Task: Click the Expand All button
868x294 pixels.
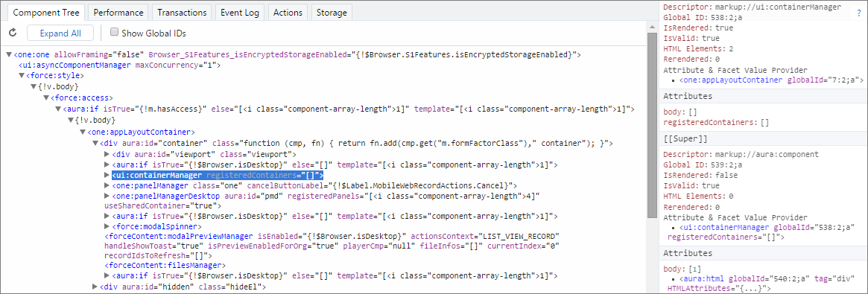Action: tap(60, 33)
